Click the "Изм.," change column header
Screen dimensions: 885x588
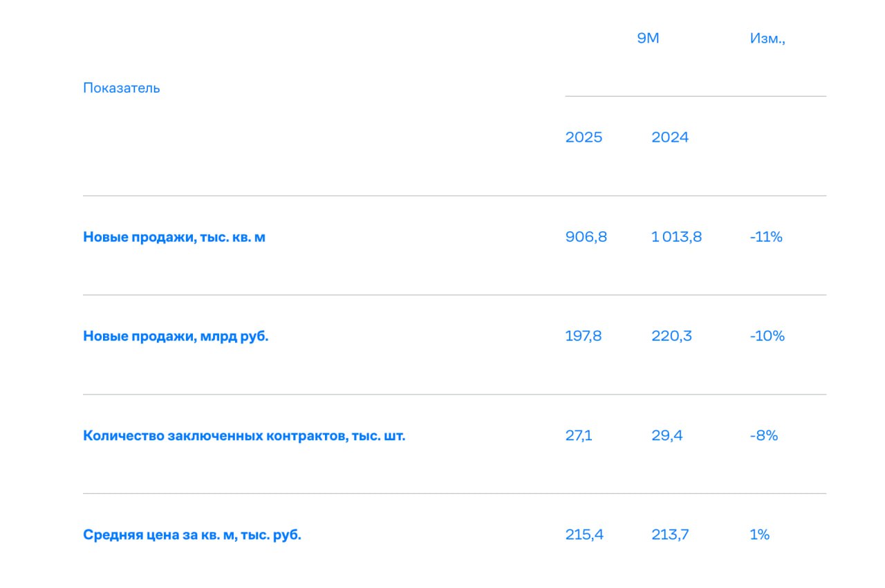click(767, 39)
